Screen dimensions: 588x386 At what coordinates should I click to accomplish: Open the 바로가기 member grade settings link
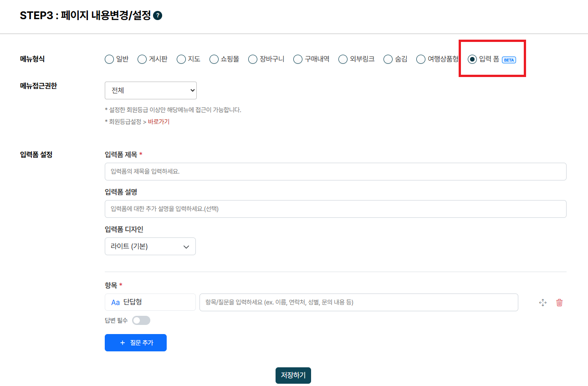click(x=159, y=122)
